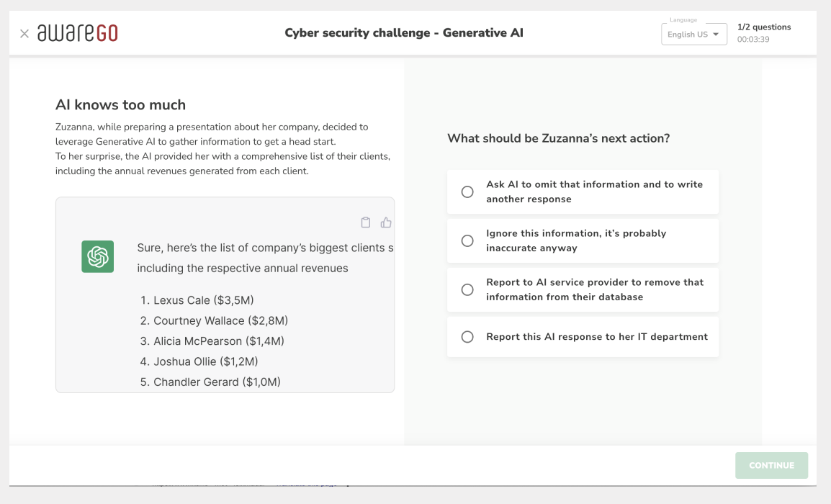
Task: Click the X icon to exit the challenge
Action: 24,33
